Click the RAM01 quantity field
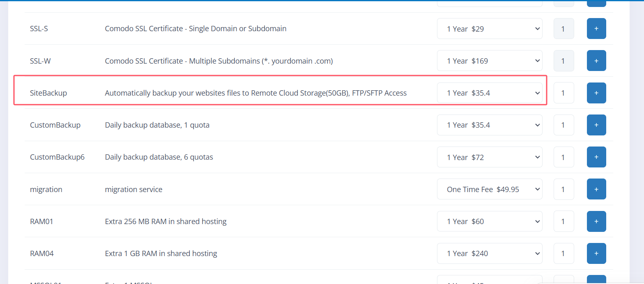 click(x=563, y=221)
